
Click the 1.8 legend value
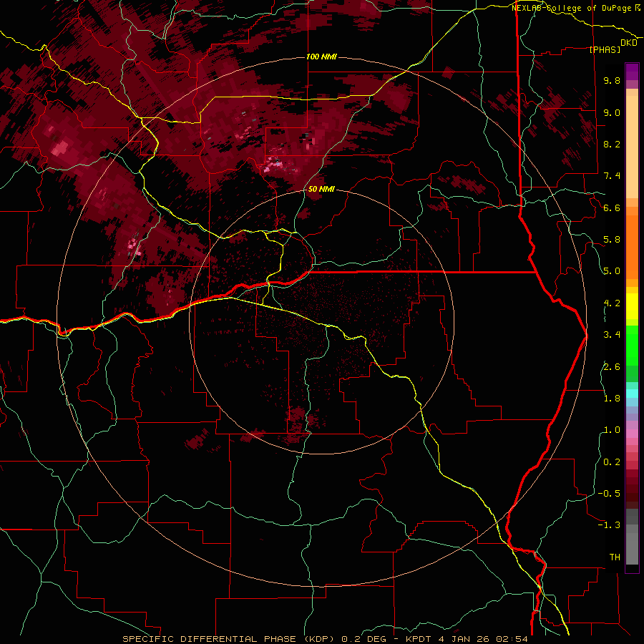[x=612, y=399]
